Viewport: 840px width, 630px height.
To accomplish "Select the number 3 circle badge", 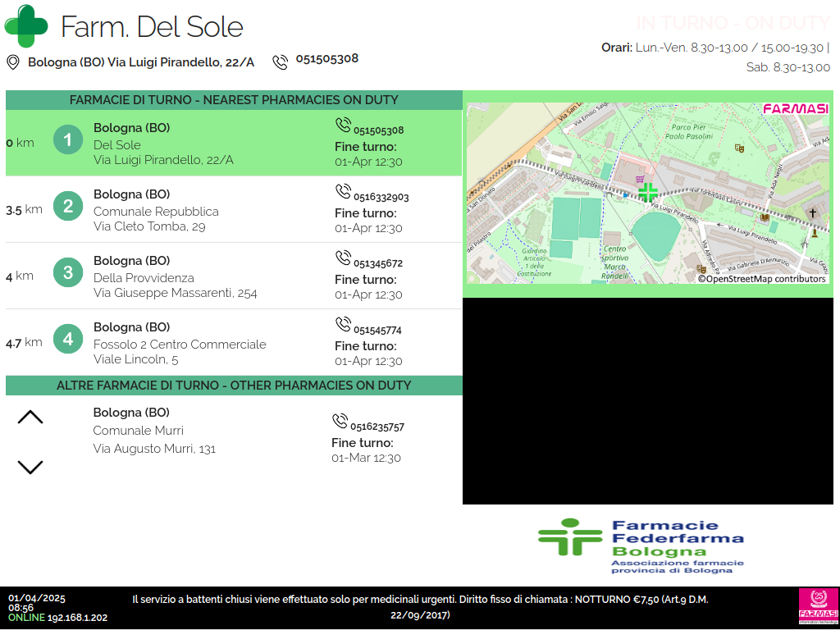I will pyautogui.click(x=68, y=272).
